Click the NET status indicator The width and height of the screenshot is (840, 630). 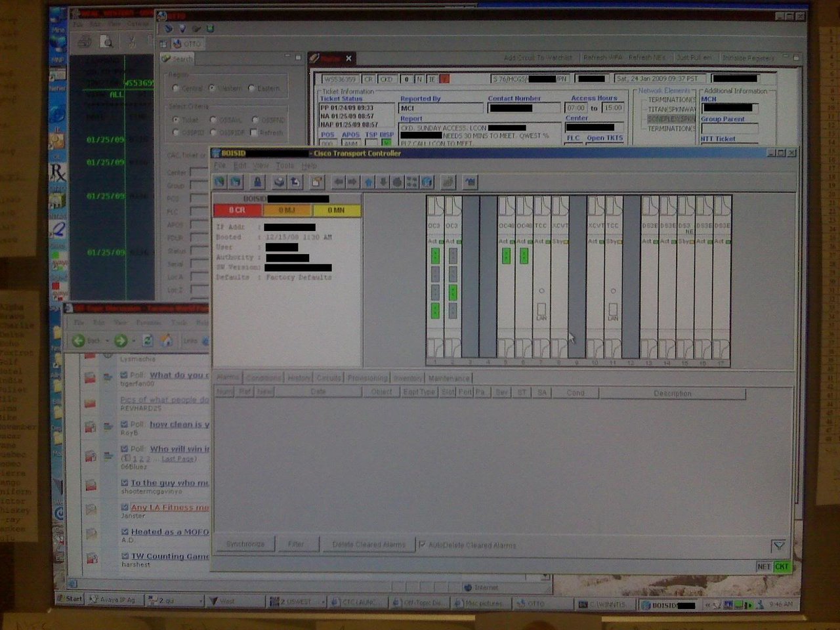[764, 566]
